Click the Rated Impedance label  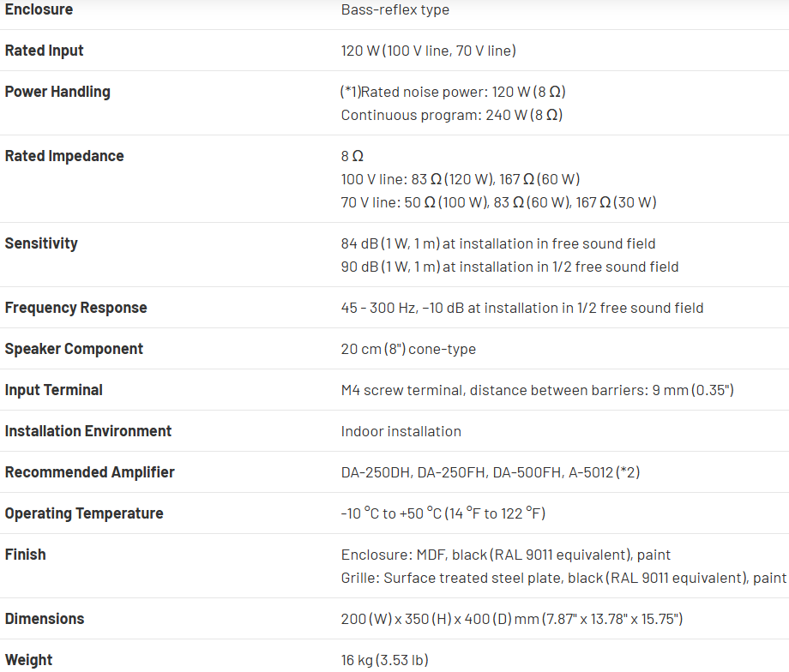(x=64, y=156)
